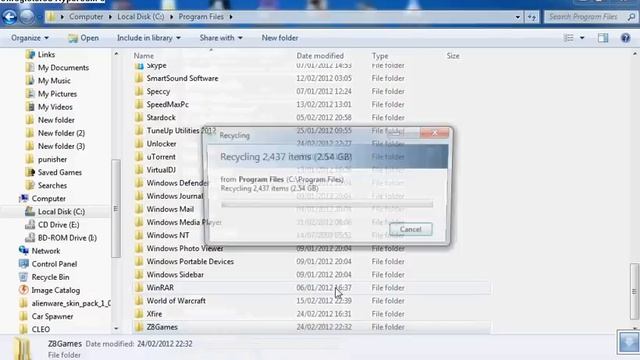
Task: Open My Videos in the navigation pane
Action: (55, 107)
